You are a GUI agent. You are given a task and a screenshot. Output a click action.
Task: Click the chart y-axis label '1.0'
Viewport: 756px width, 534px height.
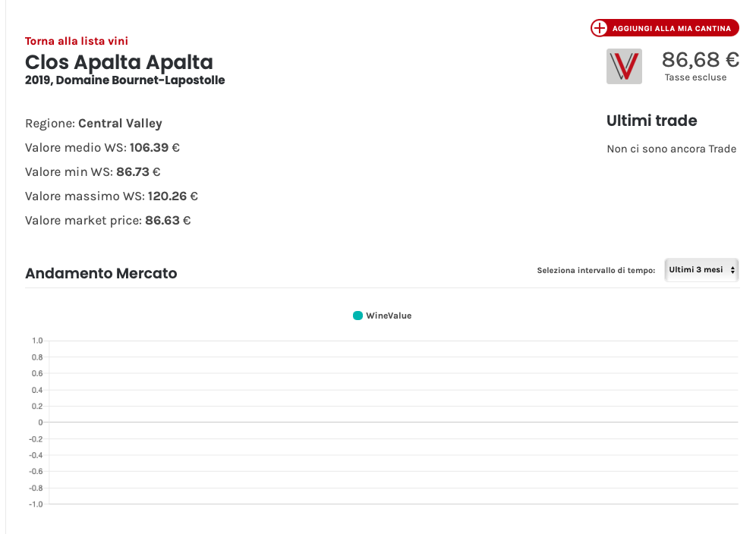pyautogui.click(x=37, y=341)
